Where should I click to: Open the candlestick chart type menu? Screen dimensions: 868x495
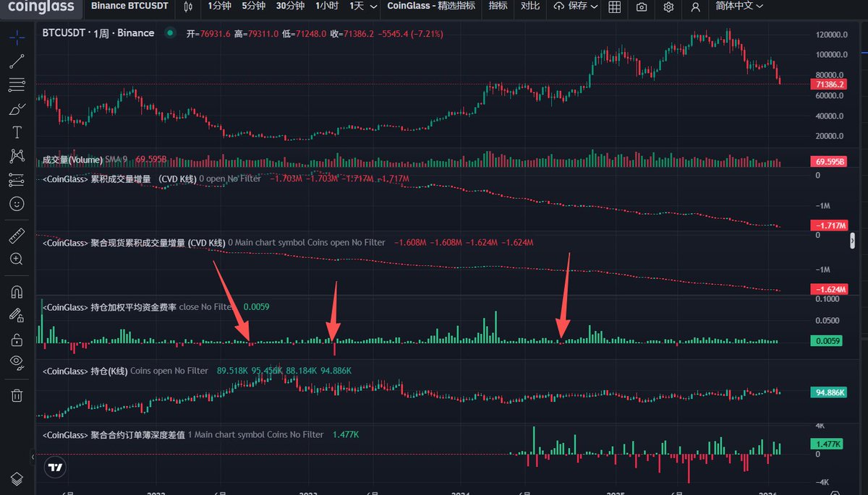[x=189, y=7]
